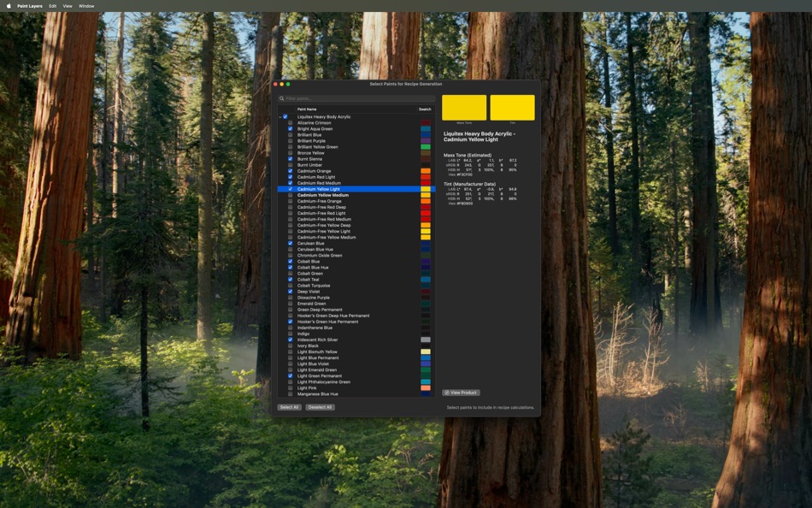The height and width of the screenshot is (508, 812).
Task: Select the Cadmium-Free Red Deep row
Action: point(356,207)
